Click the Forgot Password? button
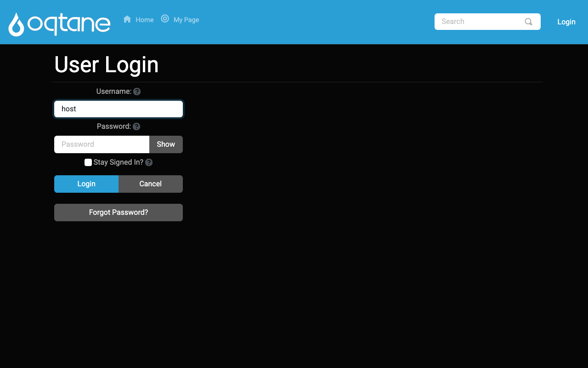588x368 pixels. [119, 213]
